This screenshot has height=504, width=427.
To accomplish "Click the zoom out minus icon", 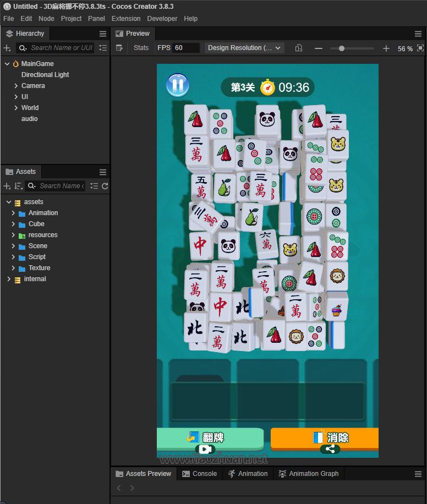I will (319, 48).
